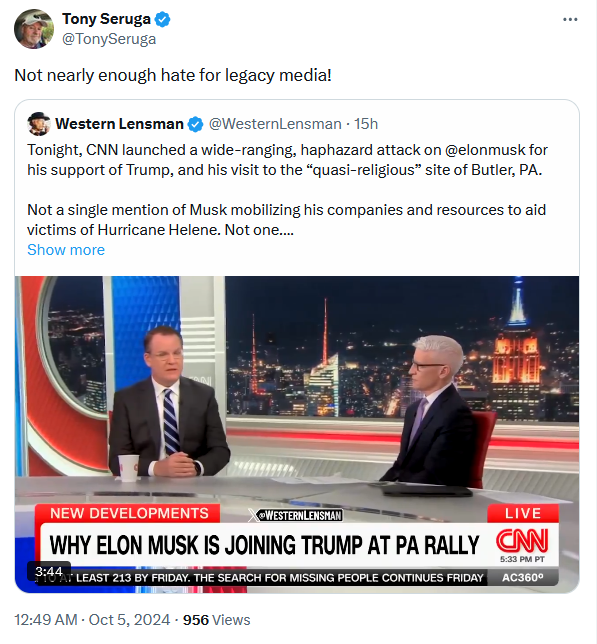Click the 12:49 AM Oct 5, 2024 timestamp
Viewport: 597px width, 644px height.
click(x=92, y=619)
